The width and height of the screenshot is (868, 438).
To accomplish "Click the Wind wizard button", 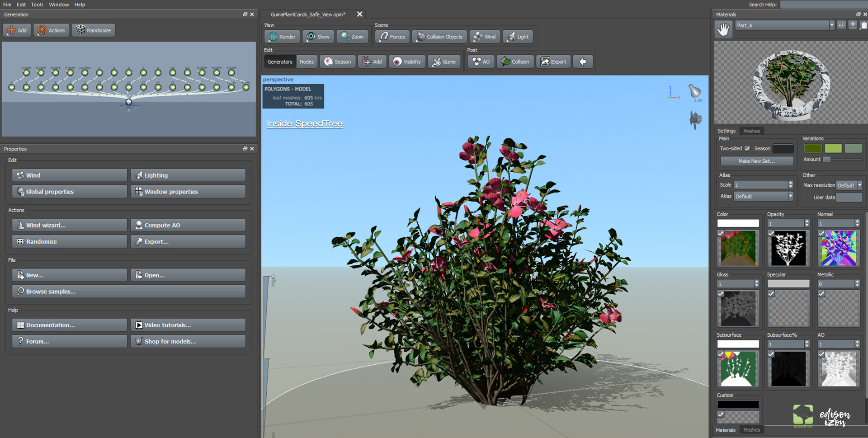I will [x=69, y=225].
